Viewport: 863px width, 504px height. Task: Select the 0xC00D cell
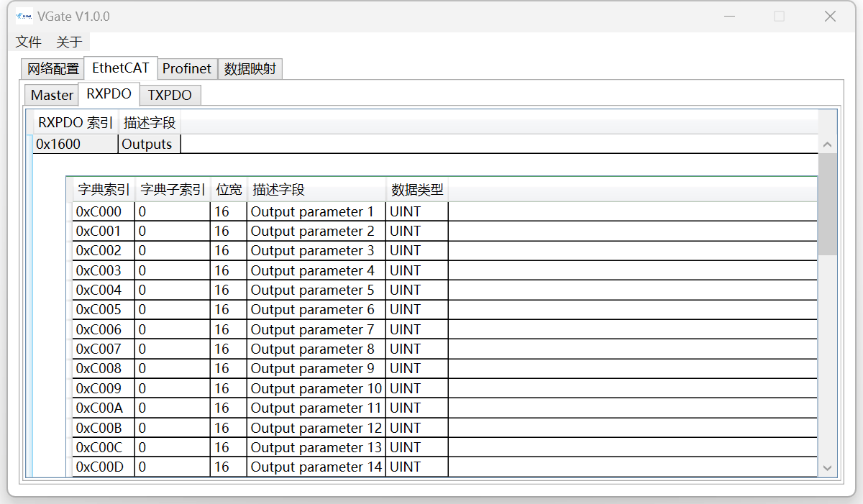pos(104,467)
